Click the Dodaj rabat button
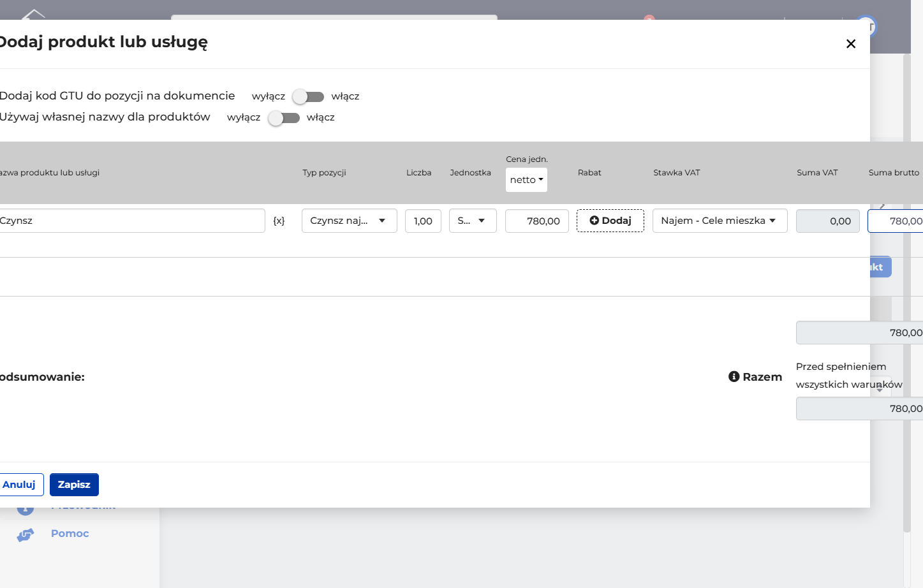 point(610,221)
